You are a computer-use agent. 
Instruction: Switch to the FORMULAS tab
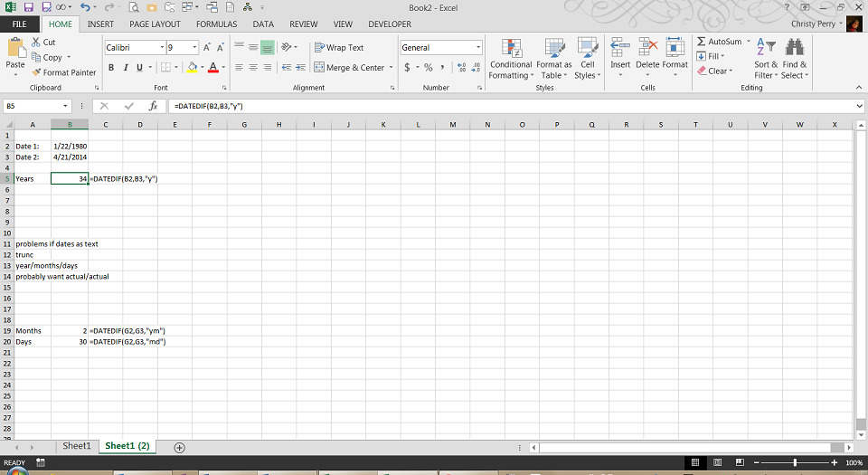[216, 24]
